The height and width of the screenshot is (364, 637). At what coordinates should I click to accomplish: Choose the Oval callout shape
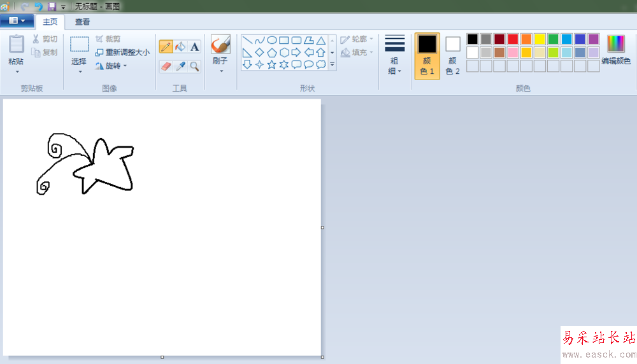[309, 64]
